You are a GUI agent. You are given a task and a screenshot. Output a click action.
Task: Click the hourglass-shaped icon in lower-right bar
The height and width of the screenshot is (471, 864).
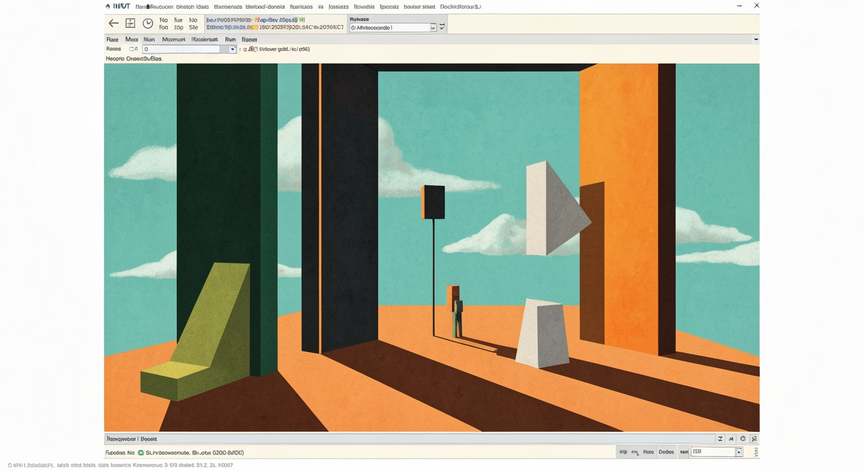click(x=720, y=439)
